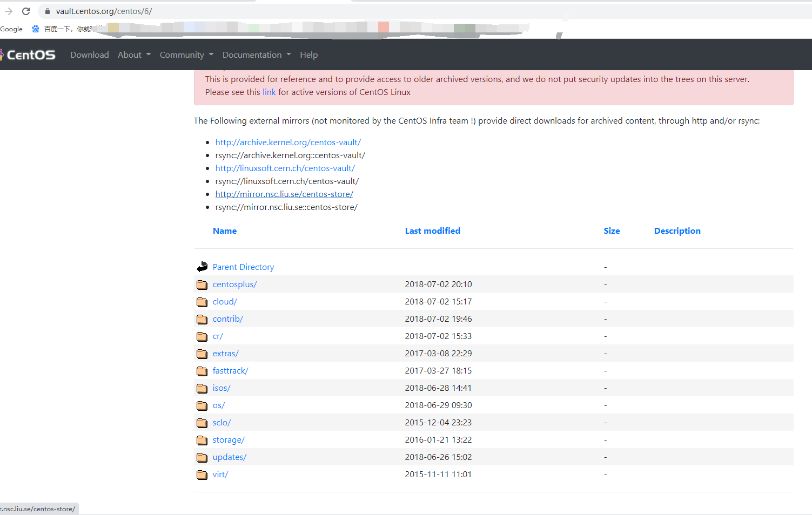Open archive.kernel.org centos-vault mirror link
This screenshot has height=515, width=812.
point(288,142)
